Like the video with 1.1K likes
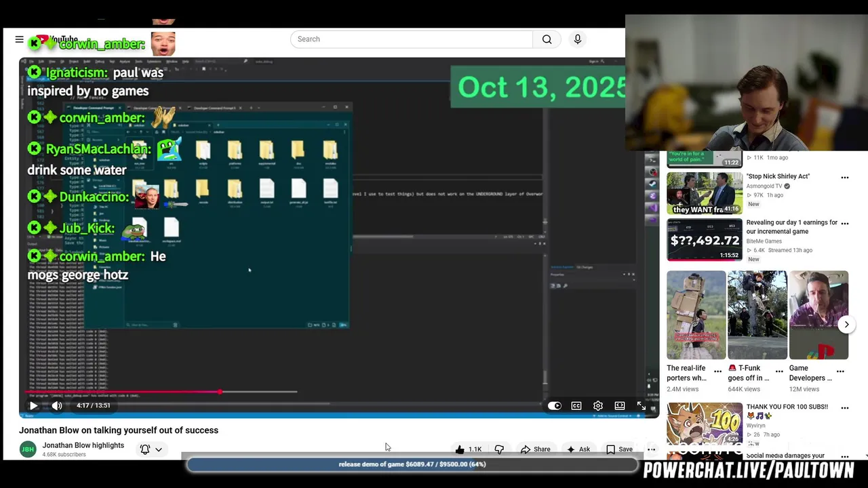 pyautogui.click(x=469, y=449)
